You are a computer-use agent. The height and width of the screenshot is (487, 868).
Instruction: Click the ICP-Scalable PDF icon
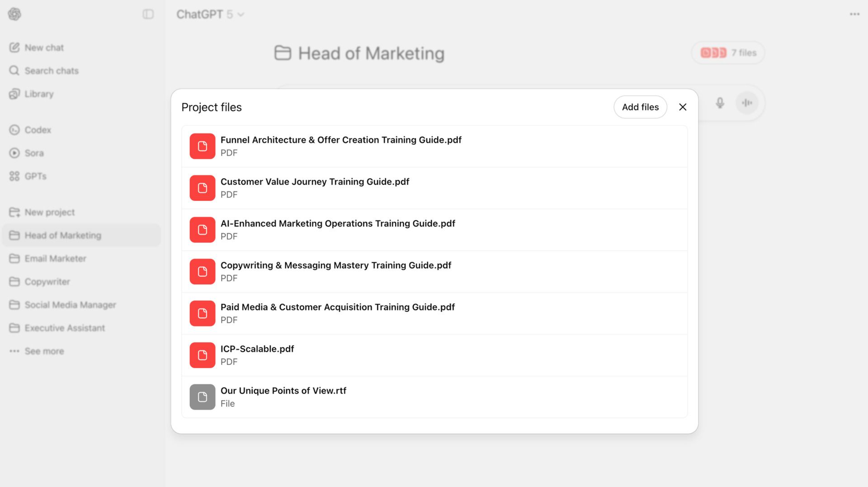(x=203, y=355)
